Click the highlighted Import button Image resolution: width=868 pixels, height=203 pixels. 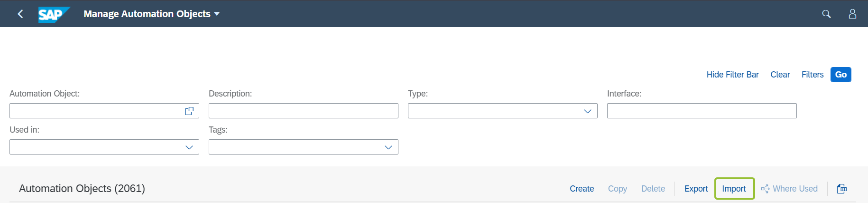click(734, 189)
